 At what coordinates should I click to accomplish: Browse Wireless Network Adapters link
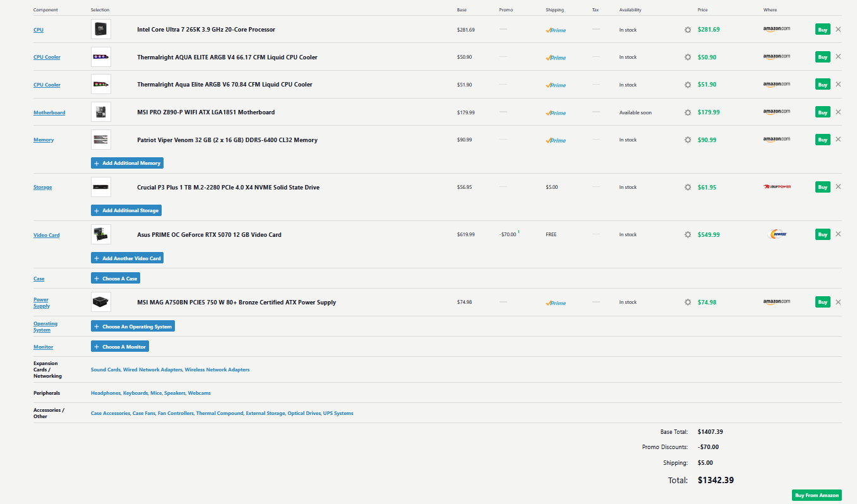pyautogui.click(x=217, y=369)
